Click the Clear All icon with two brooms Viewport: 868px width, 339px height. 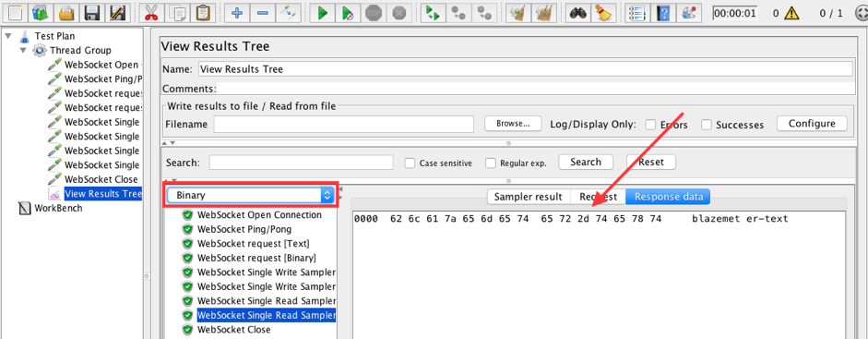544,12
